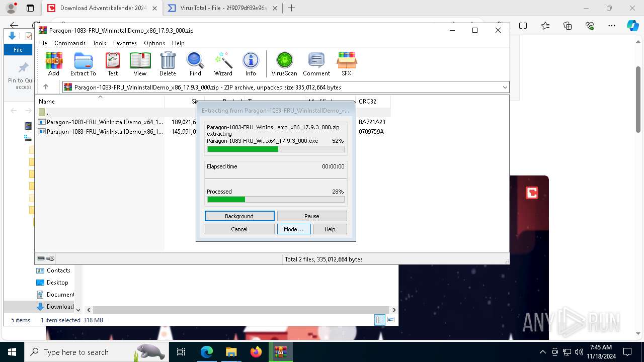The width and height of the screenshot is (644, 362).
Task: Open the Commands menu
Action: click(x=70, y=43)
